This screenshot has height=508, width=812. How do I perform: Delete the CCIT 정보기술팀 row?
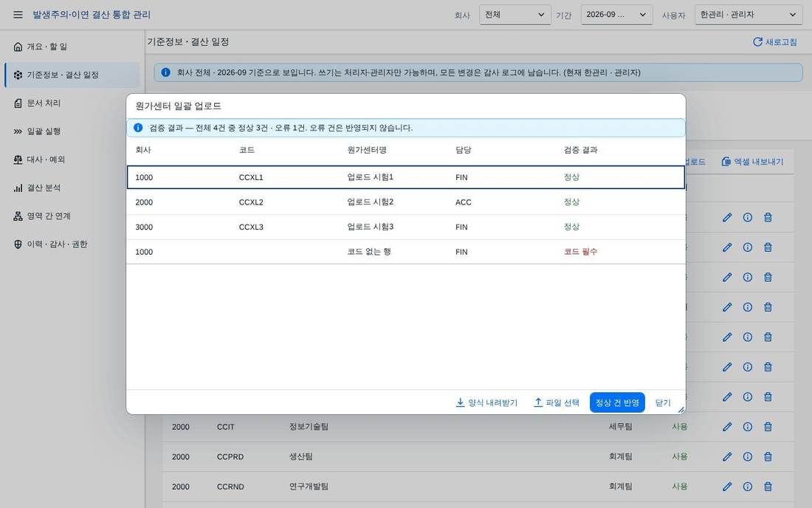768,427
